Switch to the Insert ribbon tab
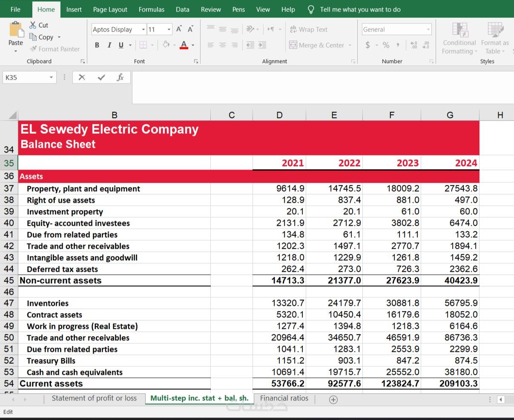 point(74,9)
